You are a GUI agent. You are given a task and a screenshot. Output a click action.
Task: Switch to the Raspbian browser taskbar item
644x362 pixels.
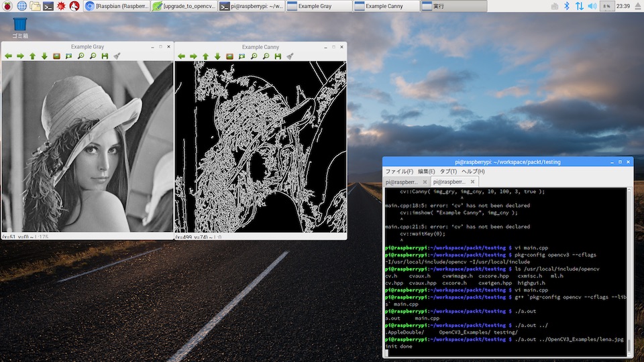point(117,6)
